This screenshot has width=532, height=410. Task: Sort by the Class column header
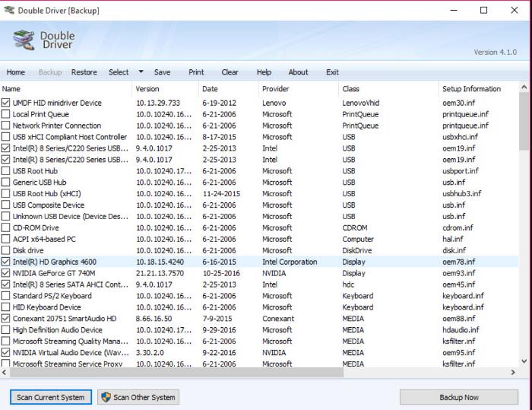coord(388,89)
